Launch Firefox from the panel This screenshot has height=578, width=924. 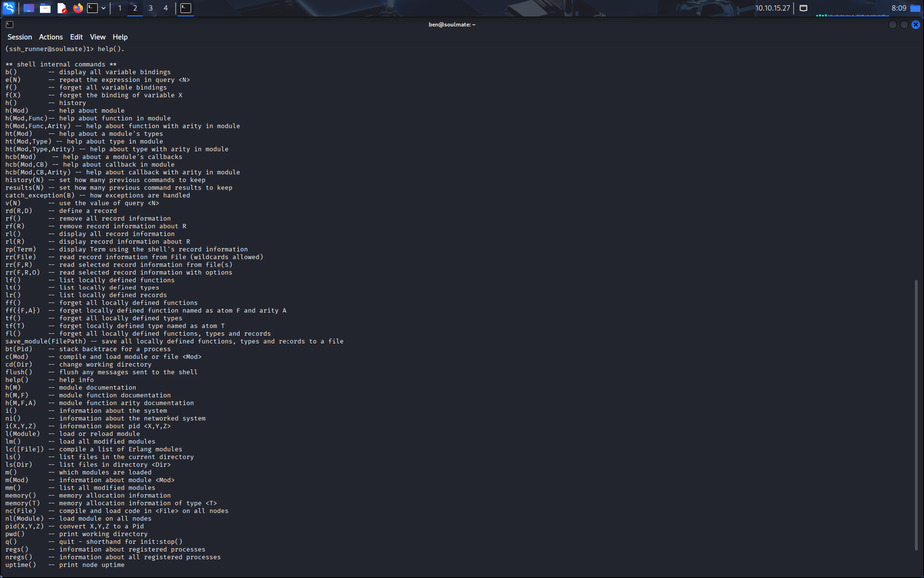click(77, 8)
